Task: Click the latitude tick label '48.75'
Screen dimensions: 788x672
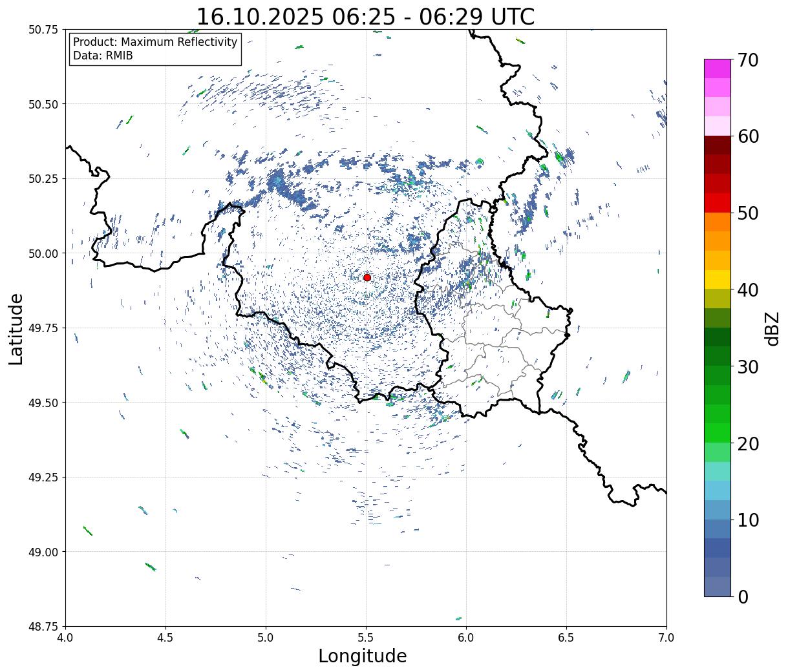Action: [x=43, y=626]
